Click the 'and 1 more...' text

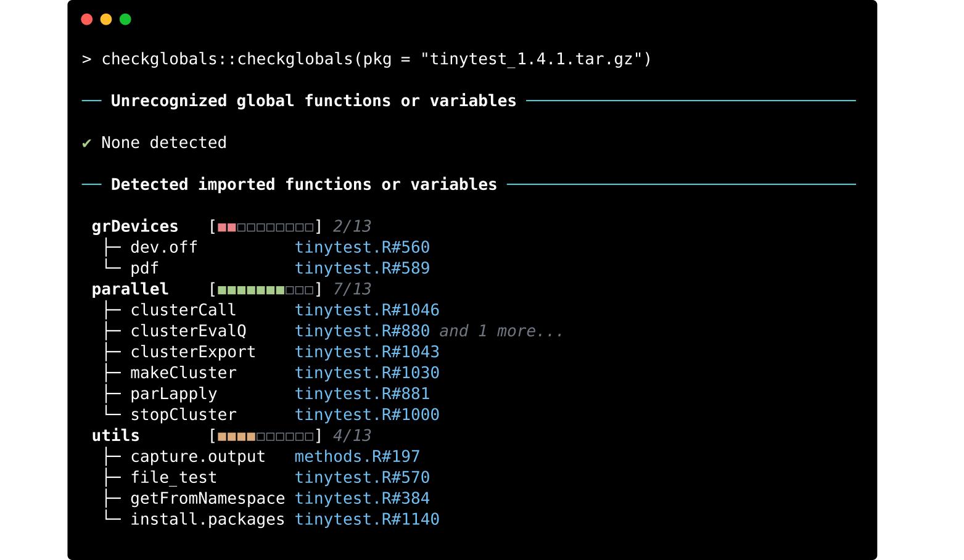501,331
